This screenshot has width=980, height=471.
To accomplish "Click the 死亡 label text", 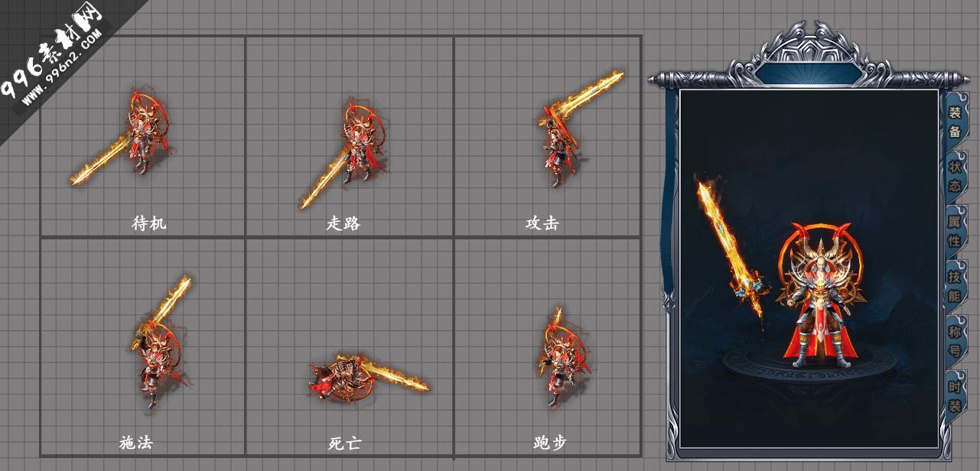I will pos(344,443).
